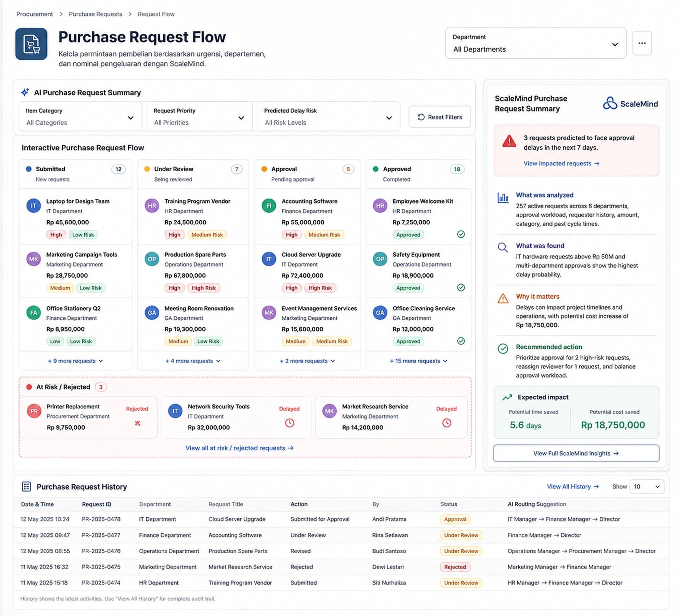Open the Cloud Server Upgrade card
Screen dimensions: 682x616
[307, 271]
